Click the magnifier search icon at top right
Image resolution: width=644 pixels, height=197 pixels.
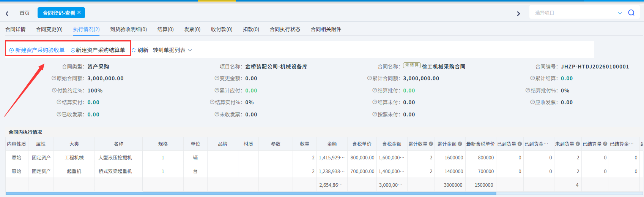631,13
